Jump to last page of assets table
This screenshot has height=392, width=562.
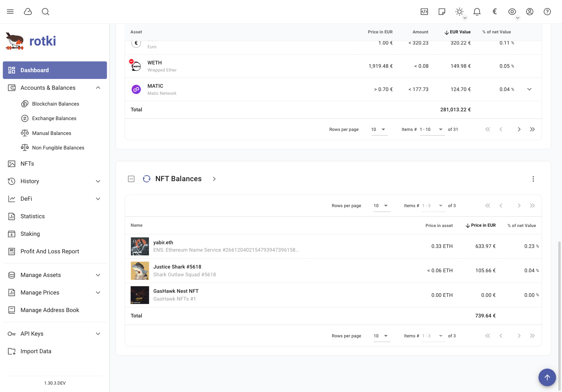532,130
